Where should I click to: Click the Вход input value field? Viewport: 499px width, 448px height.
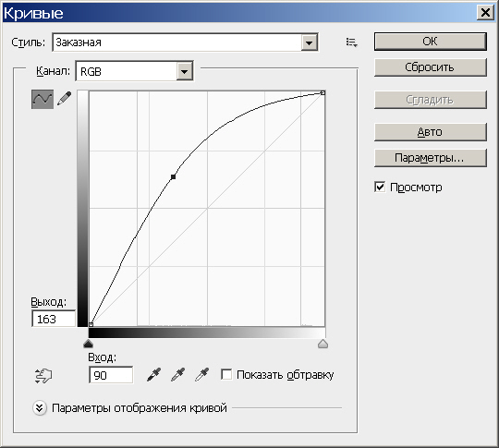pos(111,375)
